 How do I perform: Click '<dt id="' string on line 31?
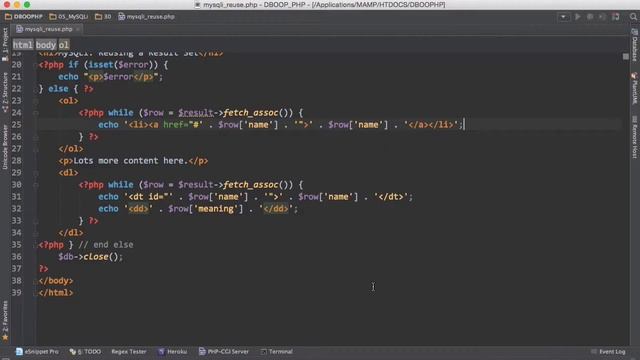click(x=149, y=196)
